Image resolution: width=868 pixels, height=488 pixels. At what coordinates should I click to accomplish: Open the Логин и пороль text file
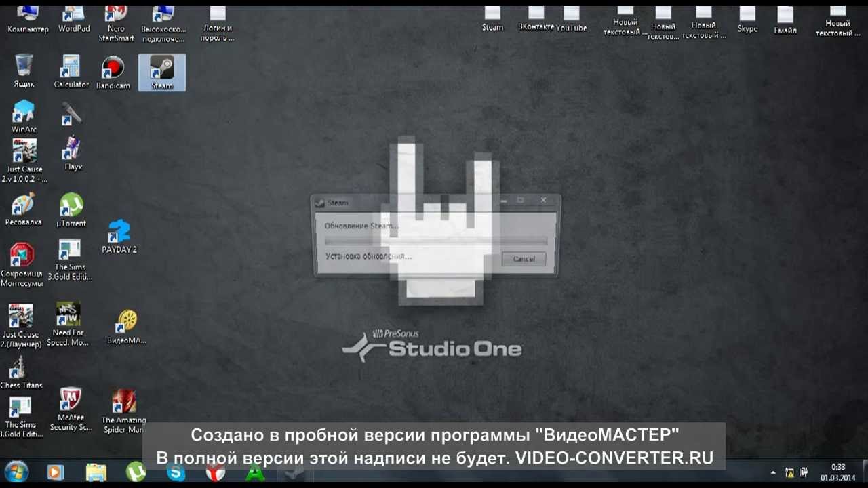click(217, 24)
